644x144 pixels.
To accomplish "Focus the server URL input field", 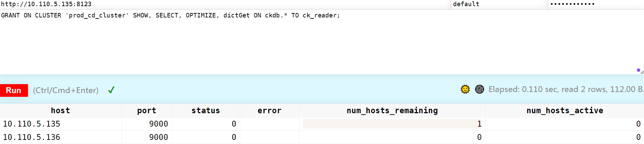I will click(x=225, y=4).
